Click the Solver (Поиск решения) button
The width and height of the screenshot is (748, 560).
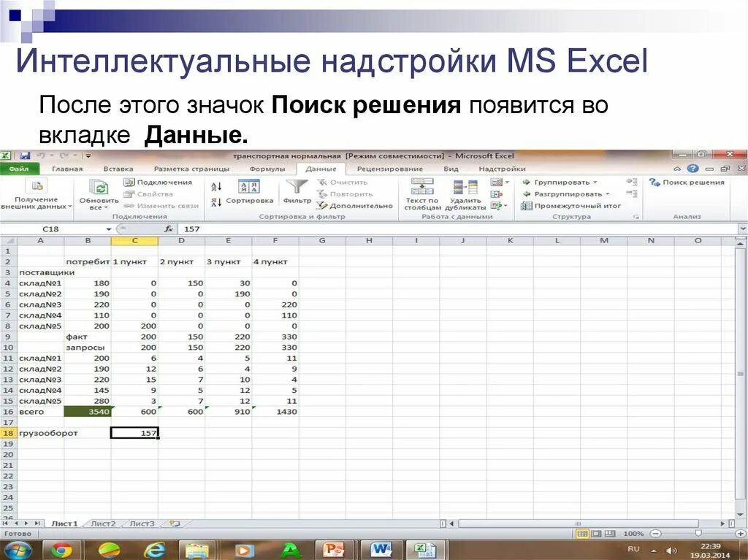686,183
